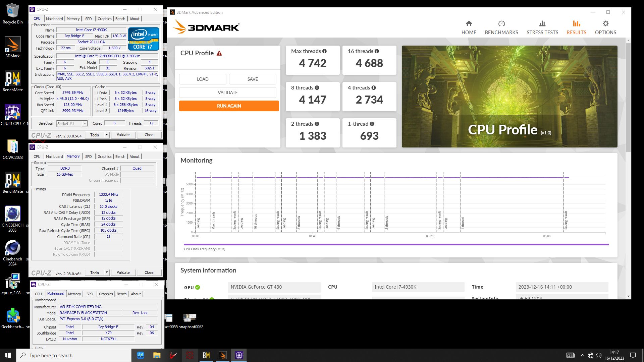Image resolution: width=644 pixels, height=362 pixels.
Task: Click the CPU Profile preview image
Action: coord(509,97)
